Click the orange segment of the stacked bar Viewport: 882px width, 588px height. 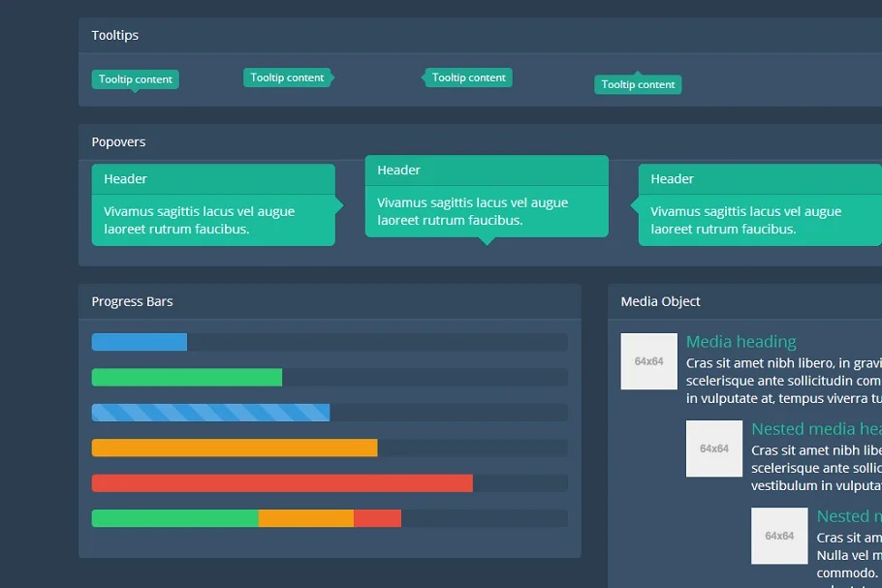305,518
